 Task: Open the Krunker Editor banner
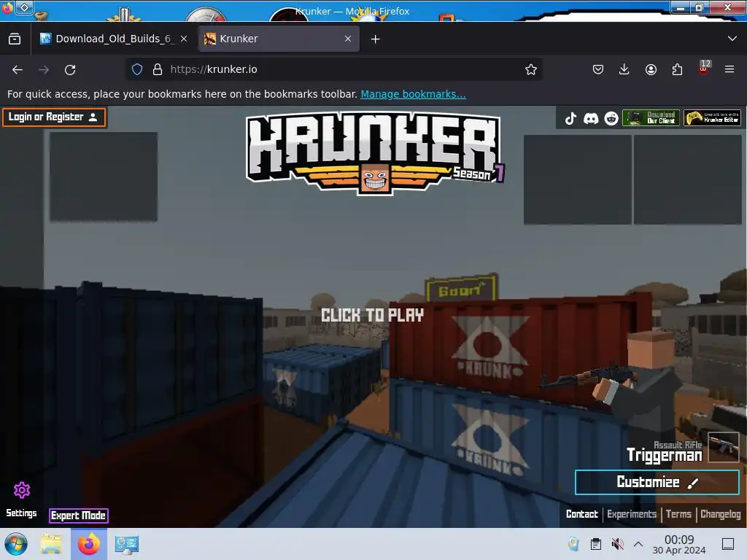[712, 117]
